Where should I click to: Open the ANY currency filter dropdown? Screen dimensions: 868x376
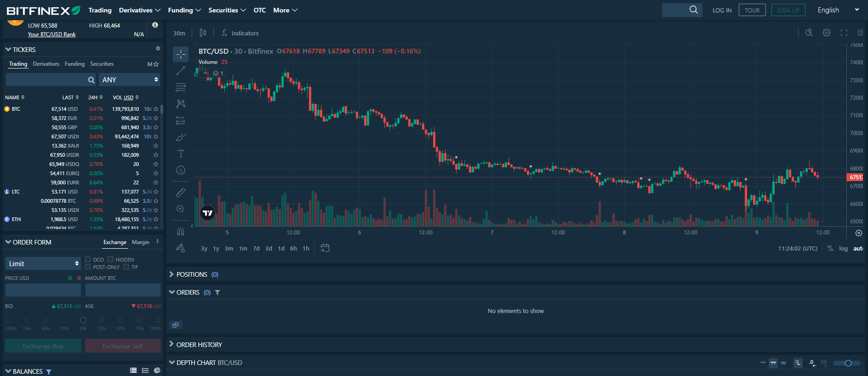pos(129,80)
